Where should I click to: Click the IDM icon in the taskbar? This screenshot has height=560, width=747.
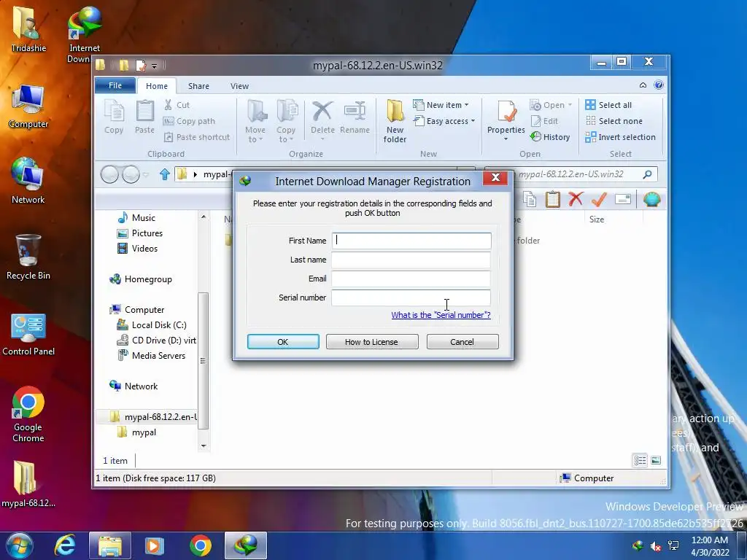[246, 545]
